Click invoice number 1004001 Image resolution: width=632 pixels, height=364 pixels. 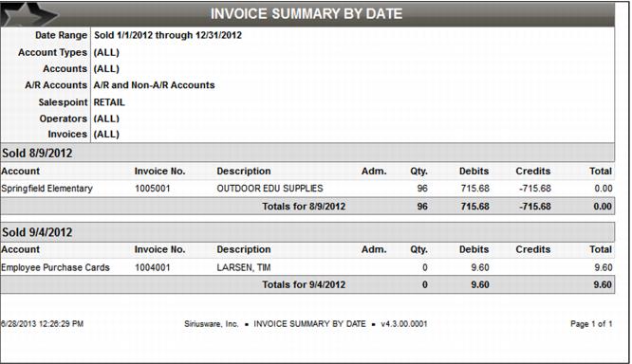153,267
